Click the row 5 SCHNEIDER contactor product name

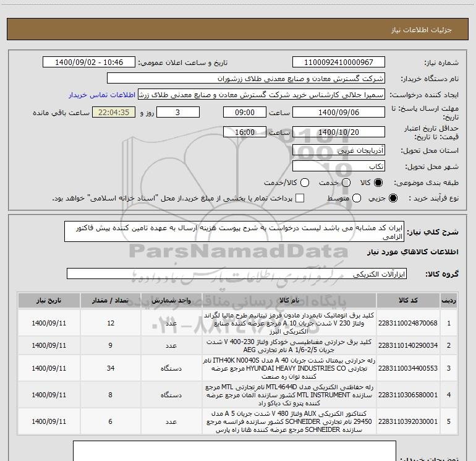pyautogui.click(x=289, y=422)
